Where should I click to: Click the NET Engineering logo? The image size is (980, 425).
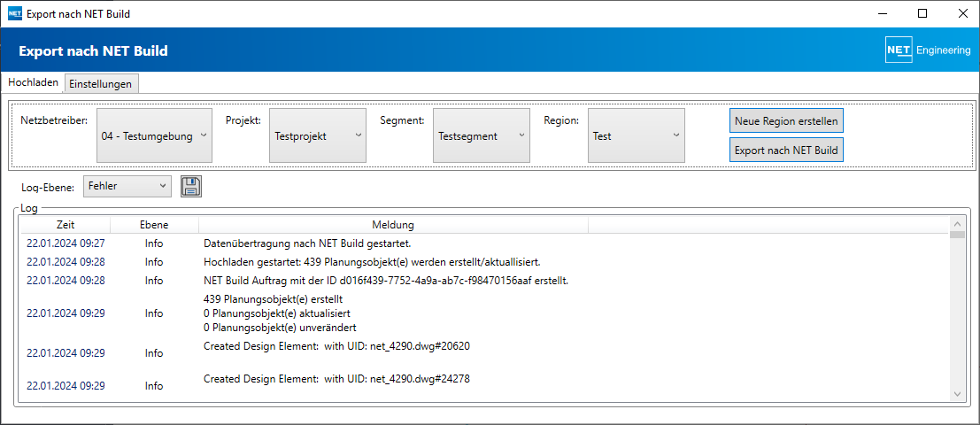tap(928, 50)
